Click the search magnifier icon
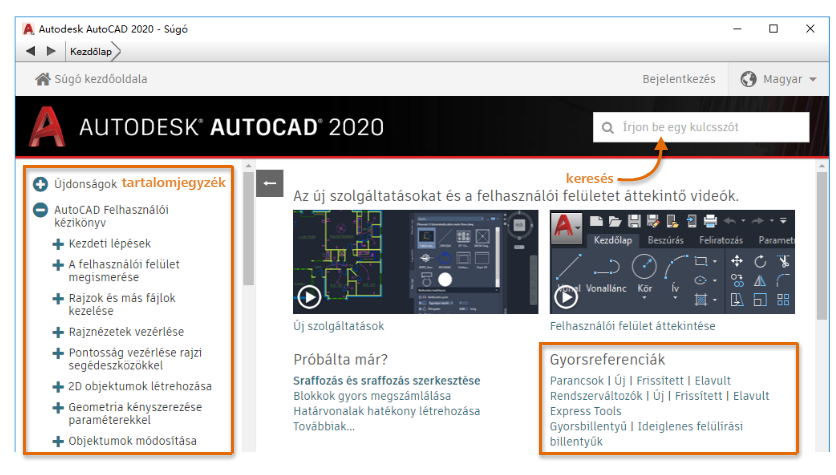 coord(607,128)
